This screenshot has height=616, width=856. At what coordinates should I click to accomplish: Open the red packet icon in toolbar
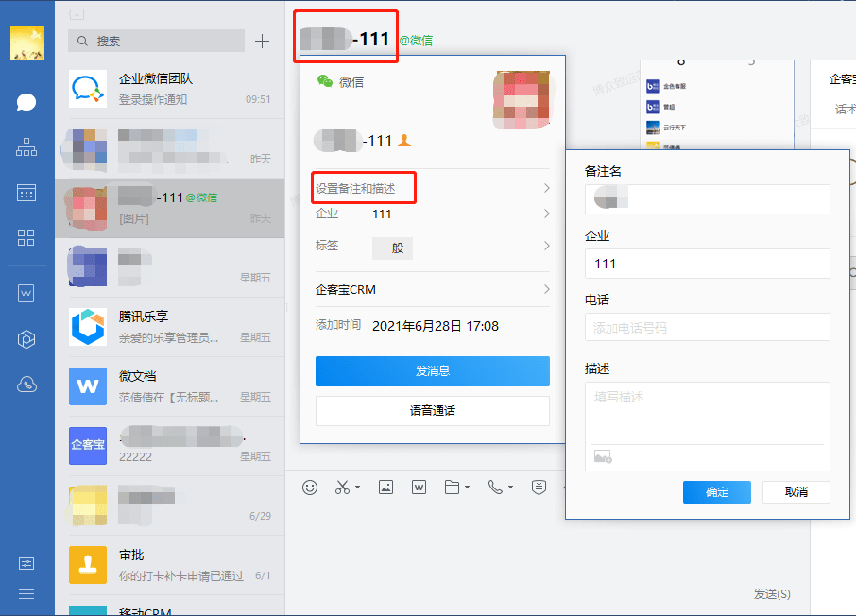[538, 487]
